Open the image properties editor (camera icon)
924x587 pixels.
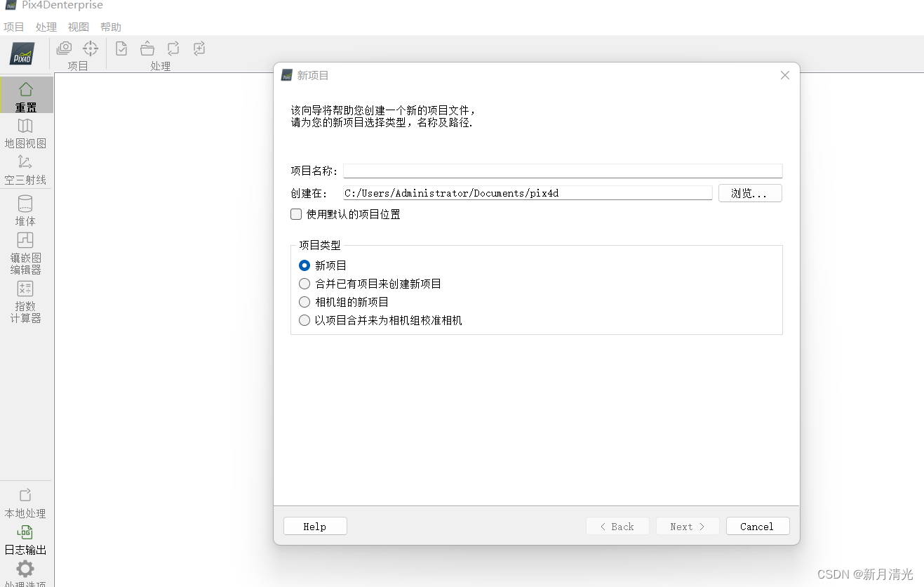coord(64,48)
